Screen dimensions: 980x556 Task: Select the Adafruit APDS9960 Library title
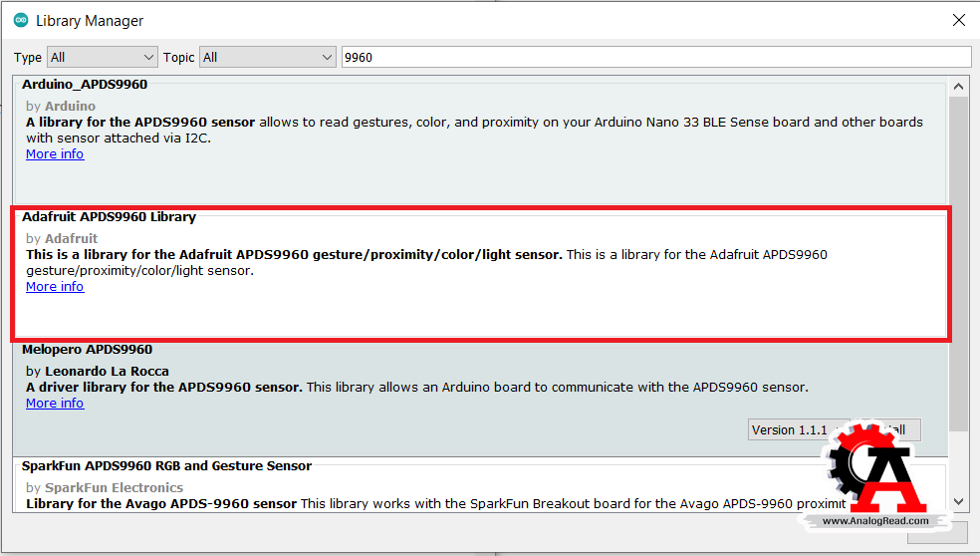109,217
